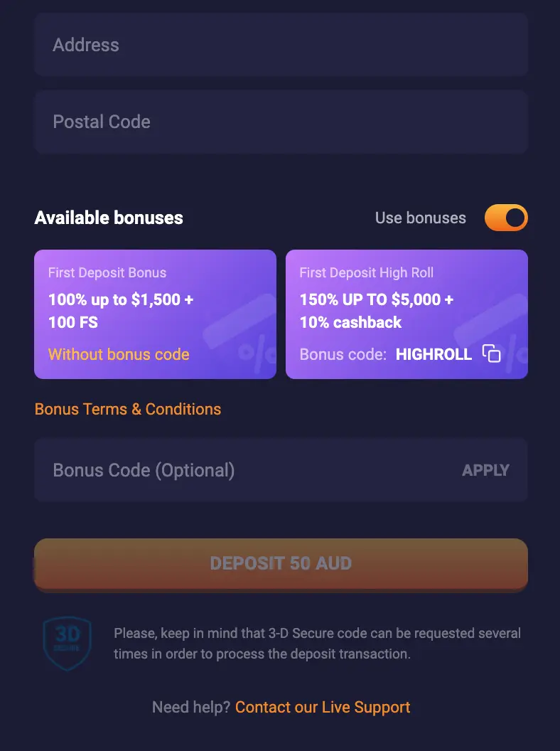Screen dimensions: 560x751
Task: Click the Postal Code input field
Action: click(x=280, y=122)
